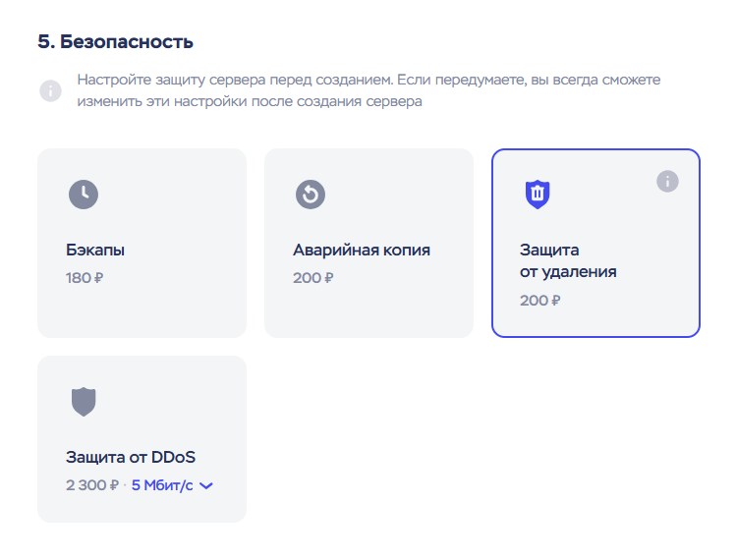
Task: Click the 2 300 ₽ DDoS price
Action: click(92, 484)
